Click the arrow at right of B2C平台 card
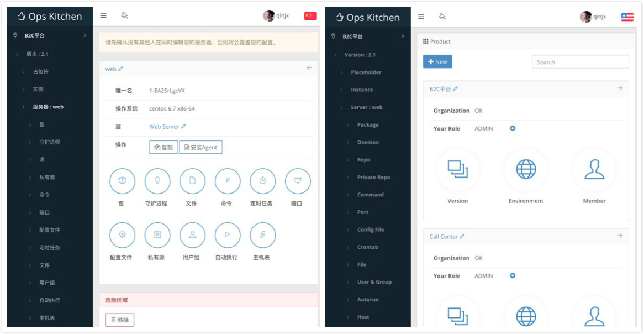This screenshot has width=644, height=334. click(x=620, y=88)
